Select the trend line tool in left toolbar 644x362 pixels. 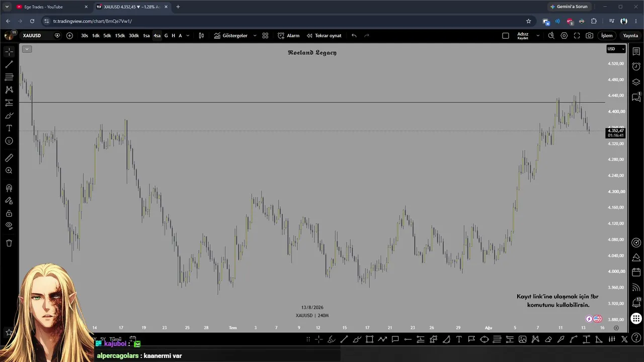(9, 64)
